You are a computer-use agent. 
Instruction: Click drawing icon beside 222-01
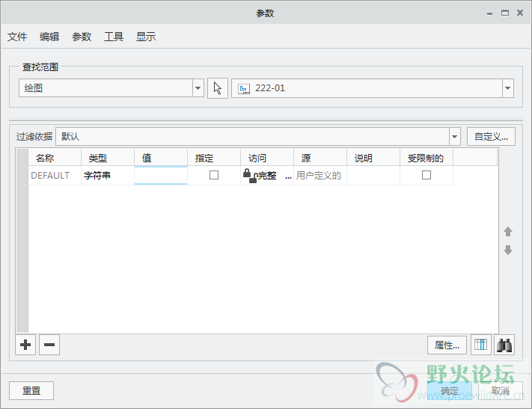point(244,88)
